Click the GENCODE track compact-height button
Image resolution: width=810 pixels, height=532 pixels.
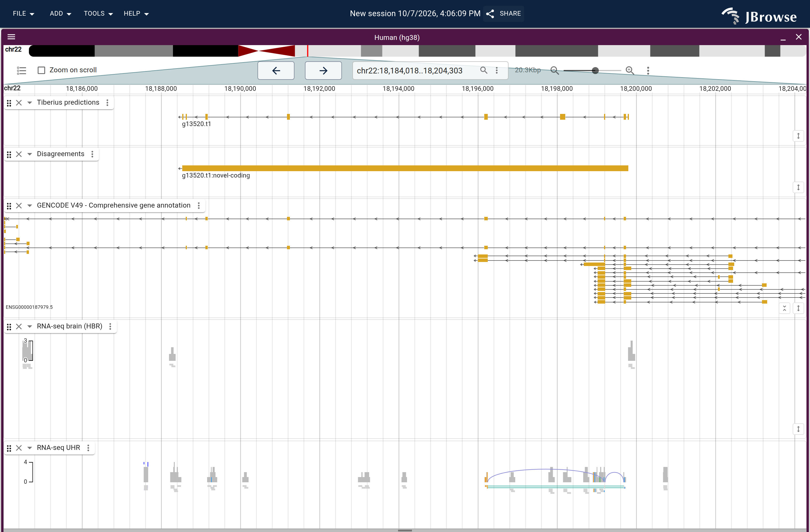785,308
